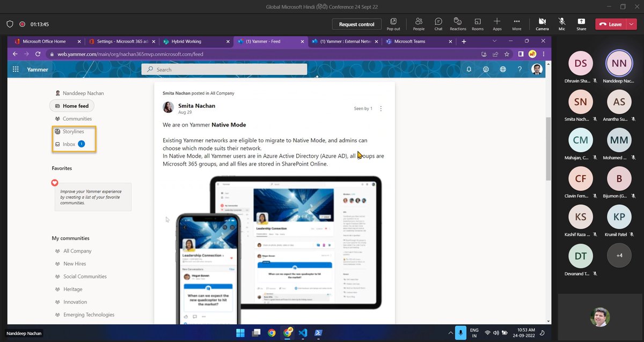Reload the Yammer page
Image resolution: width=644 pixels, height=342 pixels.
pos(38,54)
